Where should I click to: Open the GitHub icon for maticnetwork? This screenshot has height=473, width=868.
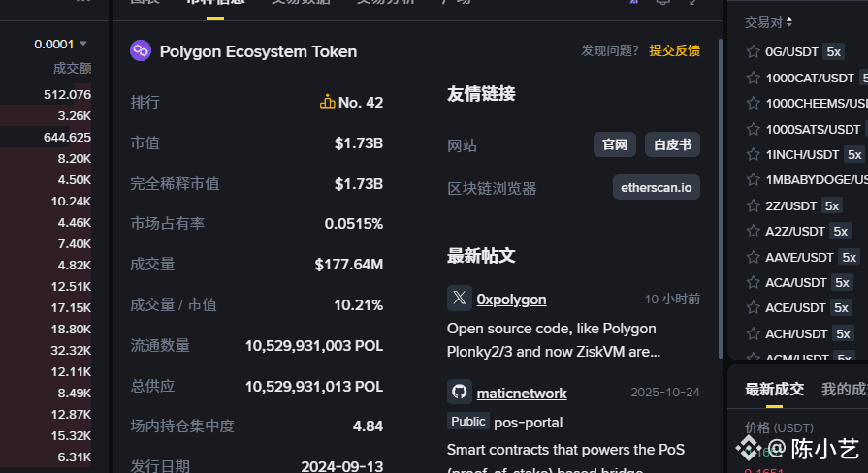click(x=460, y=392)
